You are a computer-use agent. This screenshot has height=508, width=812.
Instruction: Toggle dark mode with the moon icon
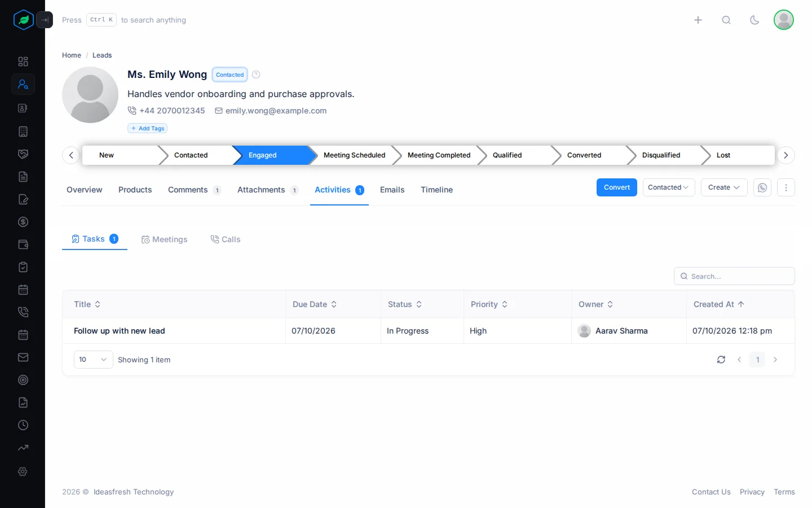tap(754, 20)
